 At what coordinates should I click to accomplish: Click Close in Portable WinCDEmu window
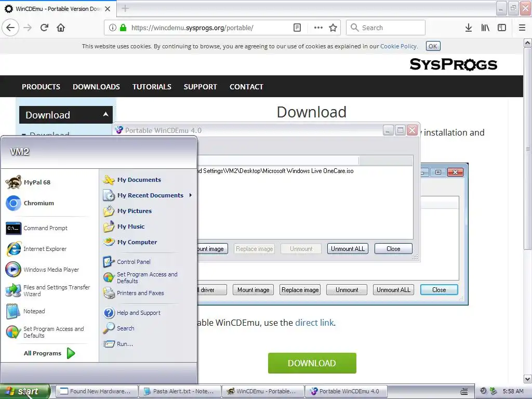tap(393, 249)
